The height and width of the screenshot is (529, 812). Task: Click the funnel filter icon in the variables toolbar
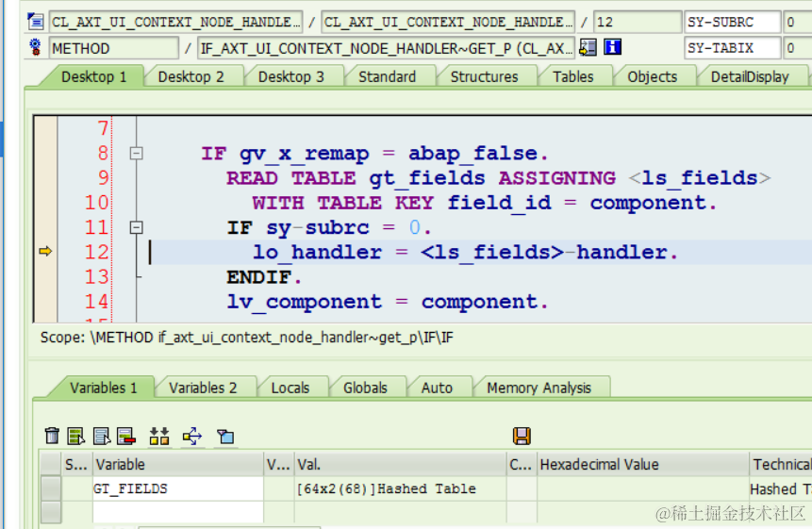(x=225, y=437)
